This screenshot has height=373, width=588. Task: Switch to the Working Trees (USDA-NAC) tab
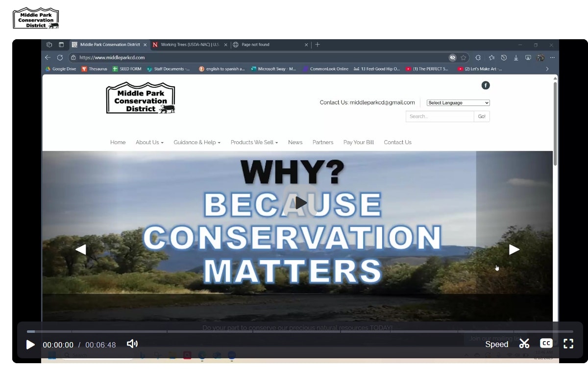[189, 45]
